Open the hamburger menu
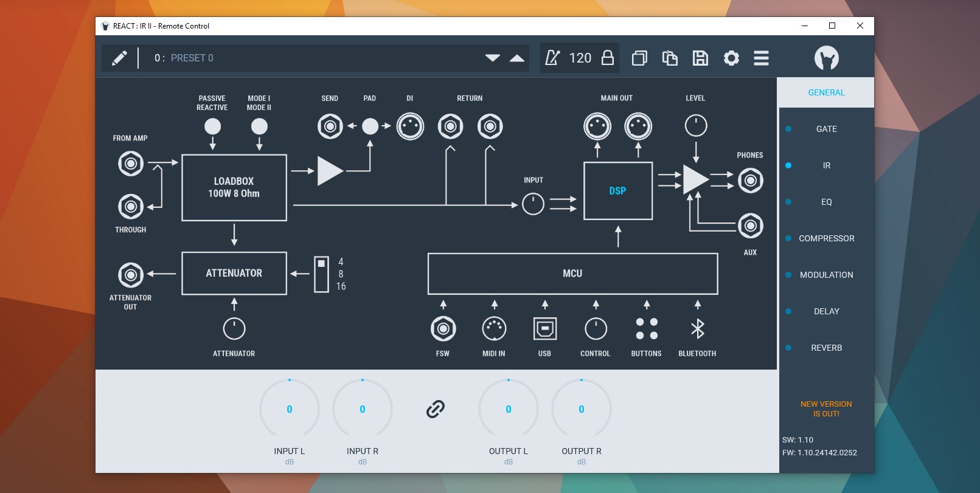The height and width of the screenshot is (493, 980). point(761,58)
